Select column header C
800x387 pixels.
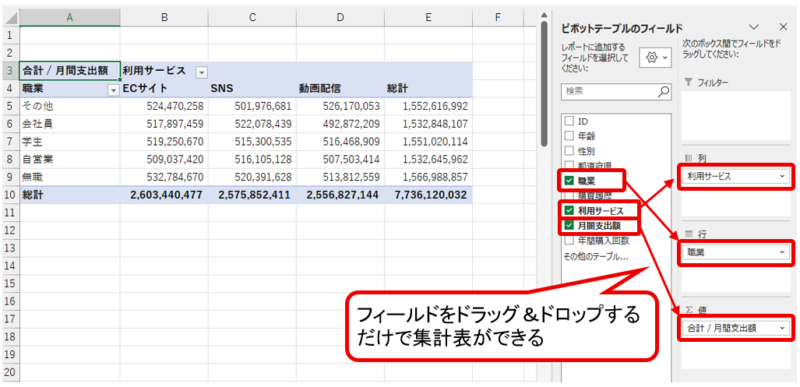coord(252,17)
